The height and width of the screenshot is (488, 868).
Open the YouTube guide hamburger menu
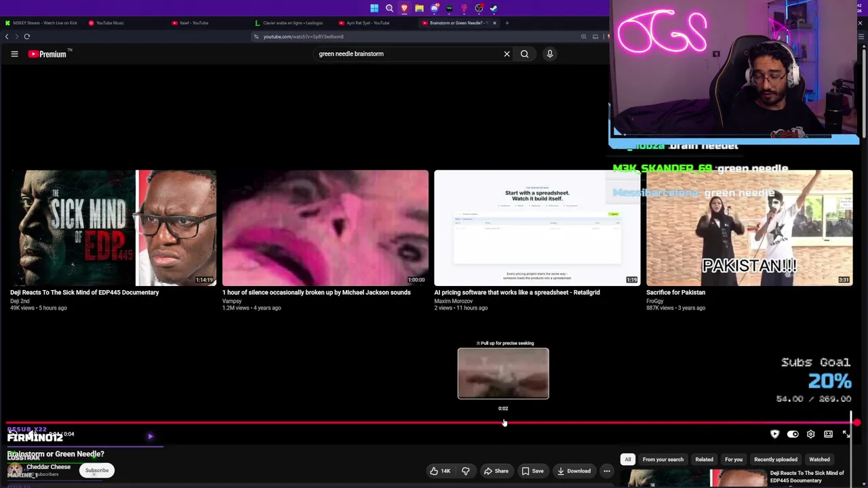pyautogui.click(x=14, y=54)
